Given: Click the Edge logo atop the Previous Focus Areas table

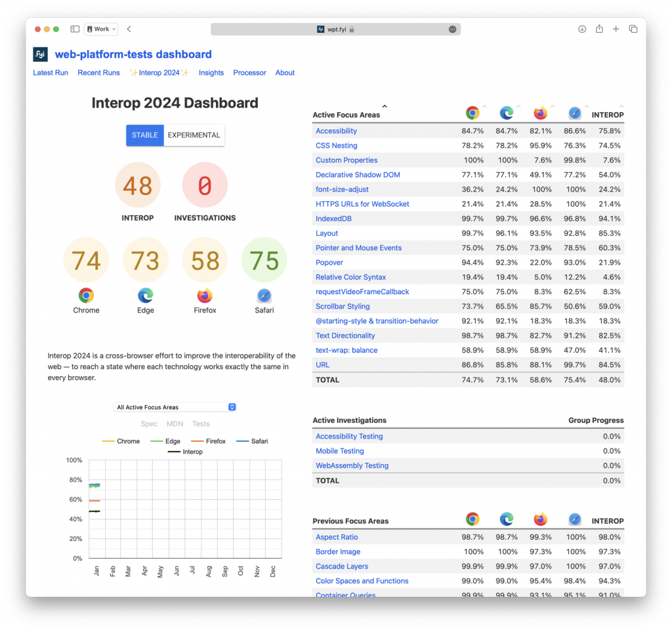Looking at the screenshot, I should click(506, 519).
